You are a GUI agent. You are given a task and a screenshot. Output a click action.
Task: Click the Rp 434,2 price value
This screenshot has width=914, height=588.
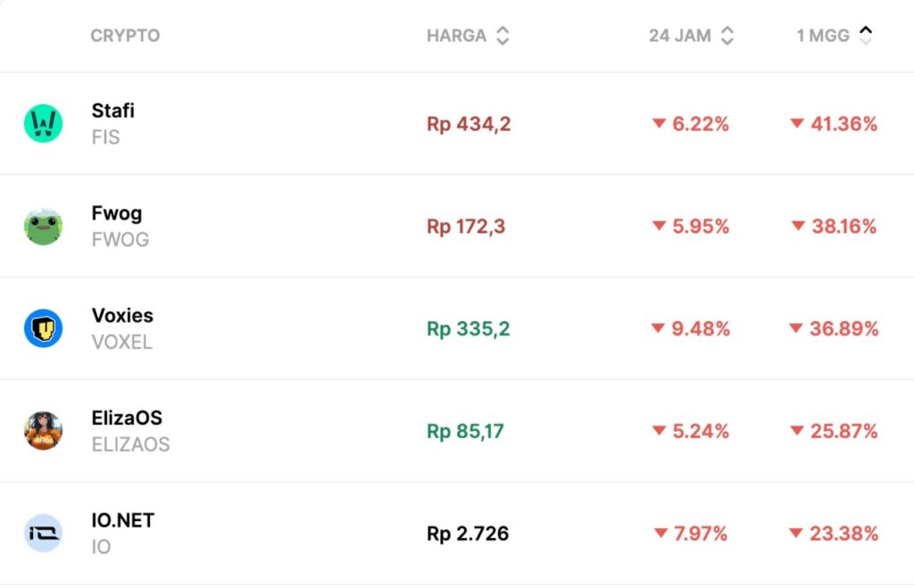click(469, 124)
